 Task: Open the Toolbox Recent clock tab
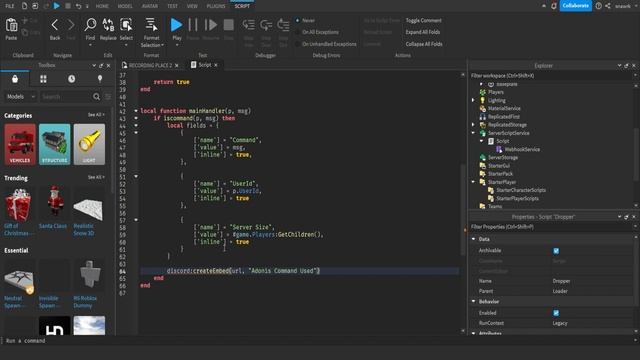pyautogui.click(x=71, y=79)
